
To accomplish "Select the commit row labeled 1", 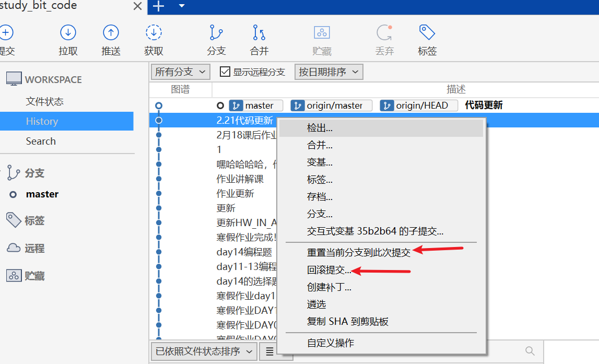I will tap(219, 149).
